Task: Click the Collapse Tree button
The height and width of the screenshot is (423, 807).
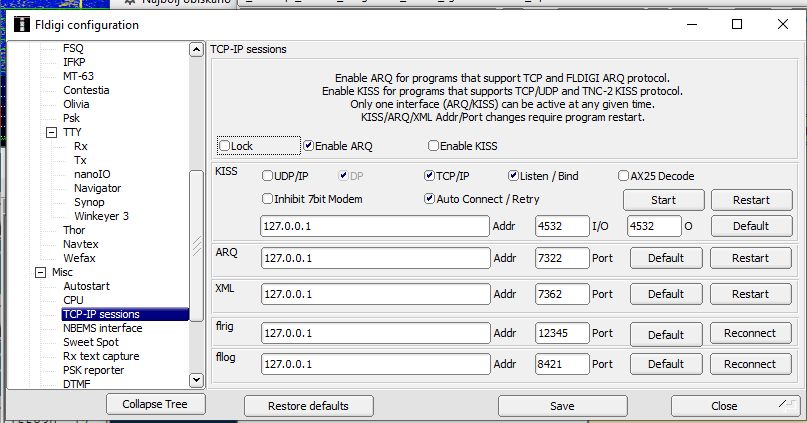Action: (x=155, y=404)
